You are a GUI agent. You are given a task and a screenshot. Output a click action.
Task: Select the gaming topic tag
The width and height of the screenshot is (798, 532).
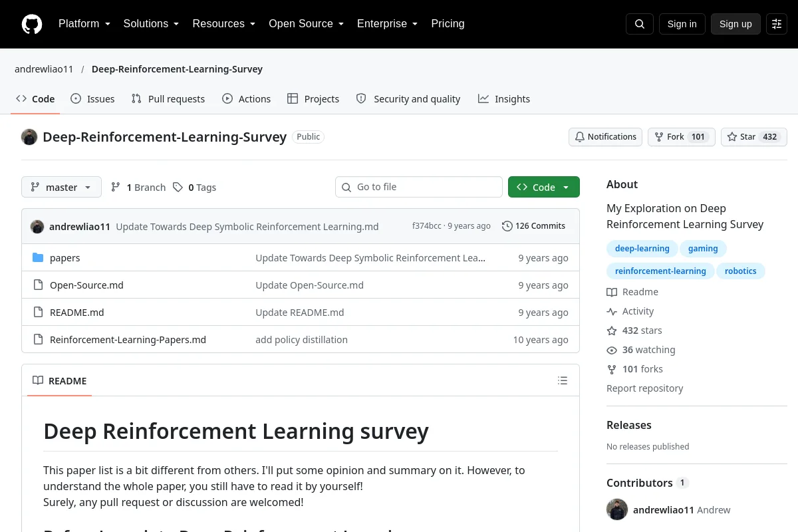pyautogui.click(x=703, y=249)
